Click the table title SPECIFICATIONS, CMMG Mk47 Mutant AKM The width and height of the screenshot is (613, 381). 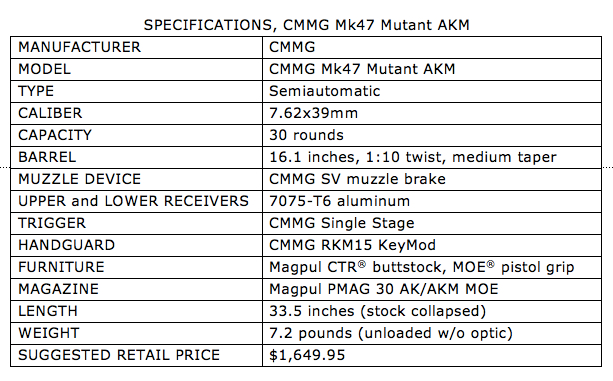(x=306, y=25)
